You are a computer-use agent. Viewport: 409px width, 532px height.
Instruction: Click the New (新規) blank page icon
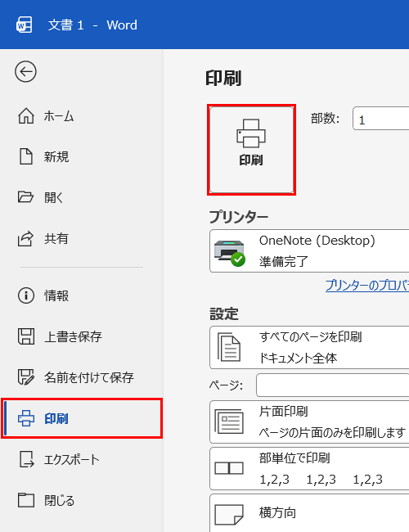(26, 157)
